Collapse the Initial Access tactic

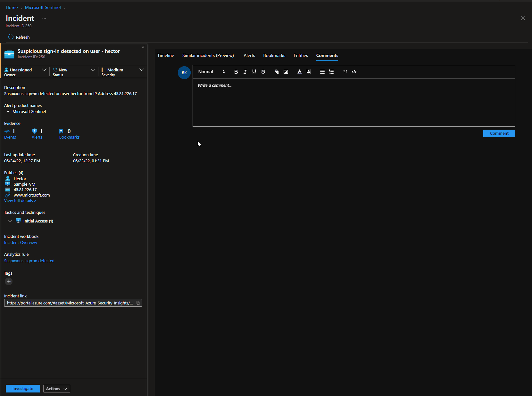(x=10, y=221)
